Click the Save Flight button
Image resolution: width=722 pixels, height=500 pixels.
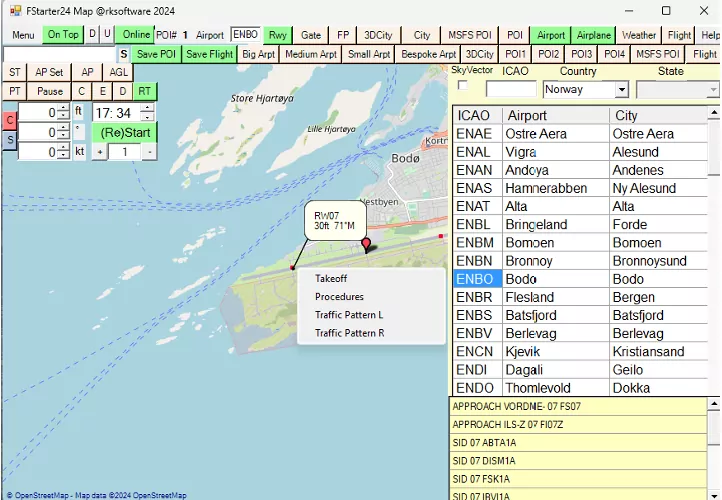click(209, 54)
